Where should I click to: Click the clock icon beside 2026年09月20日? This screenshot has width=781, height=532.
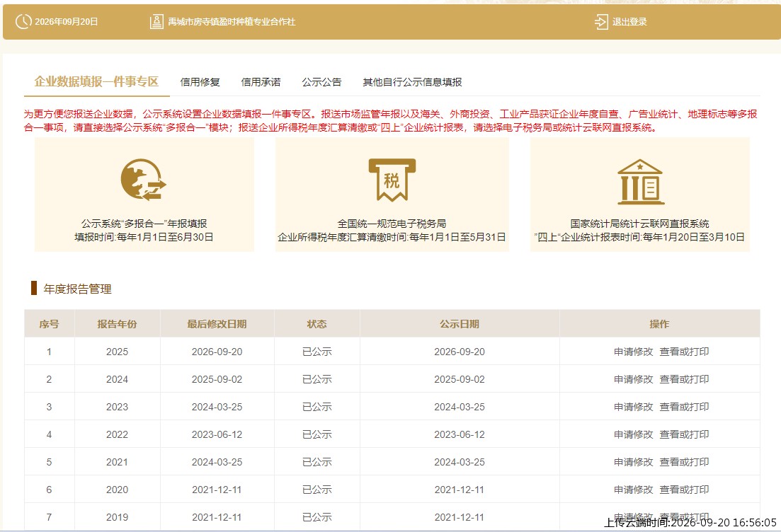click(x=23, y=21)
